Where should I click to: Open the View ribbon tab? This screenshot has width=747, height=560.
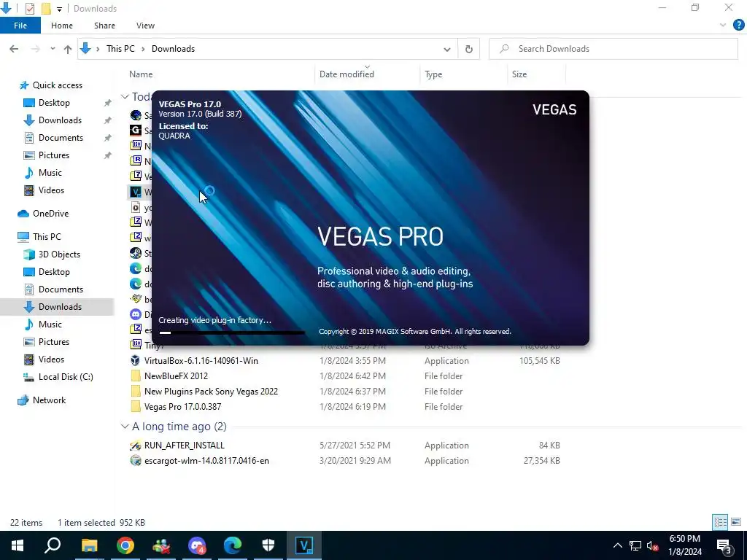[x=145, y=26]
